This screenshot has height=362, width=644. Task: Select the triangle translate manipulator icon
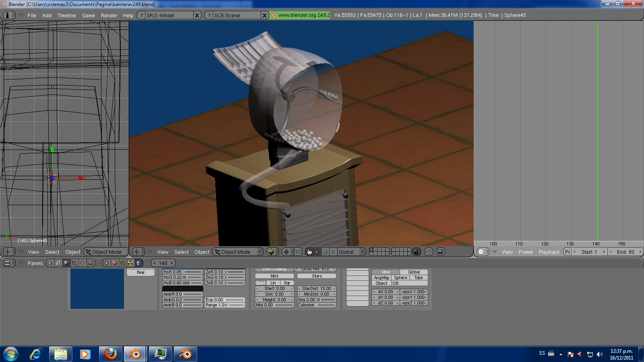(317, 252)
